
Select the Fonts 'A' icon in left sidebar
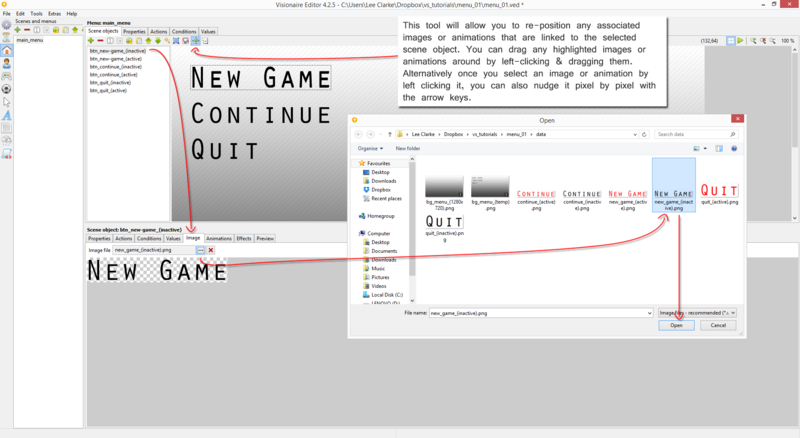tap(7, 116)
